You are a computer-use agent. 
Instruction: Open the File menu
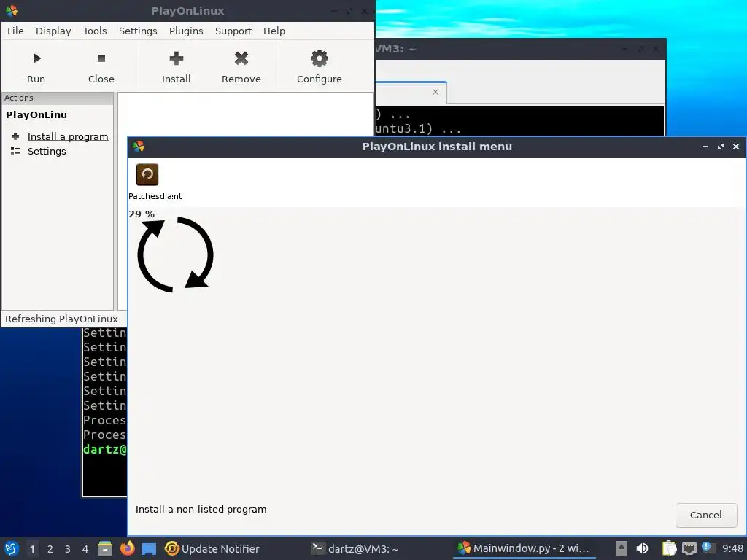point(15,31)
